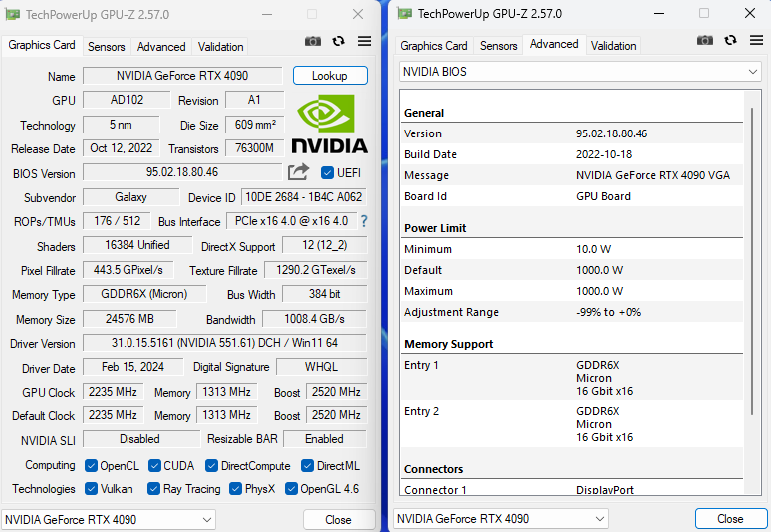Select Advanced tab in right window

[554, 44]
